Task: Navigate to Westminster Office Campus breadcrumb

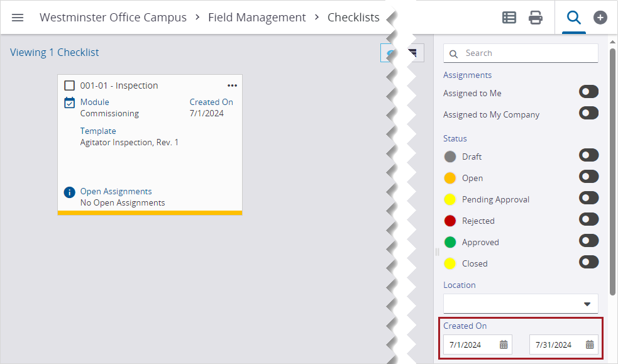Action: [113, 18]
